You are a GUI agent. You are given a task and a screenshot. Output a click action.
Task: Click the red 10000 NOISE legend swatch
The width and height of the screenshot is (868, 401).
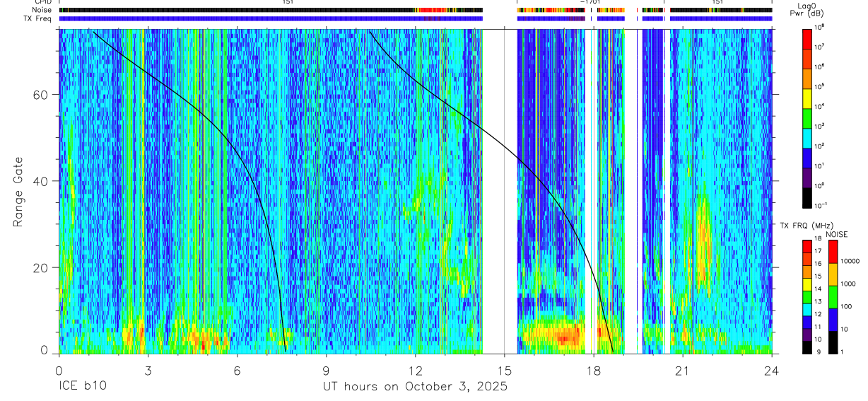pyautogui.click(x=833, y=252)
